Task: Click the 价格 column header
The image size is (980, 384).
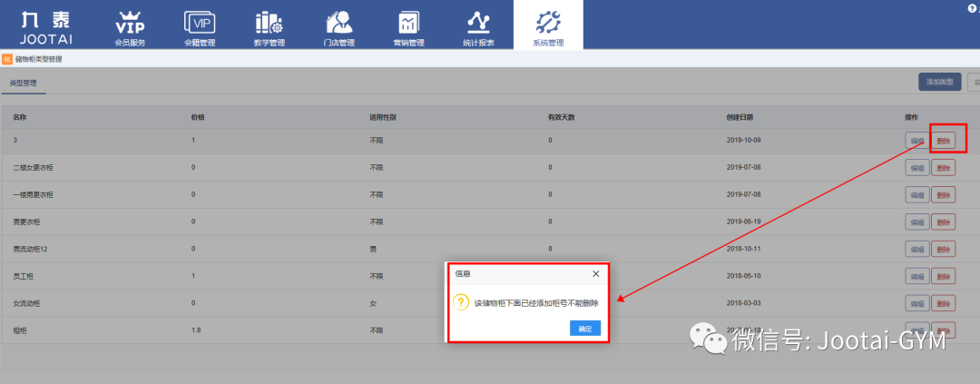Action: tap(198, 117)
